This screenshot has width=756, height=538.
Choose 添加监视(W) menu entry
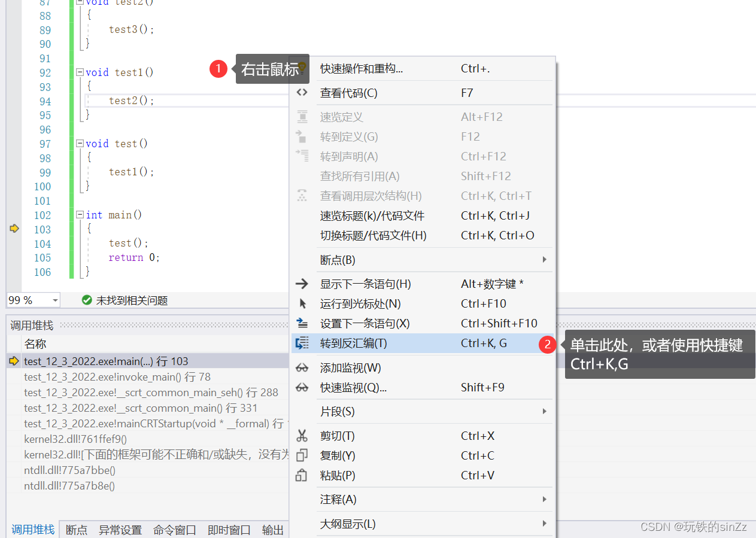click(x=423, y=367)
